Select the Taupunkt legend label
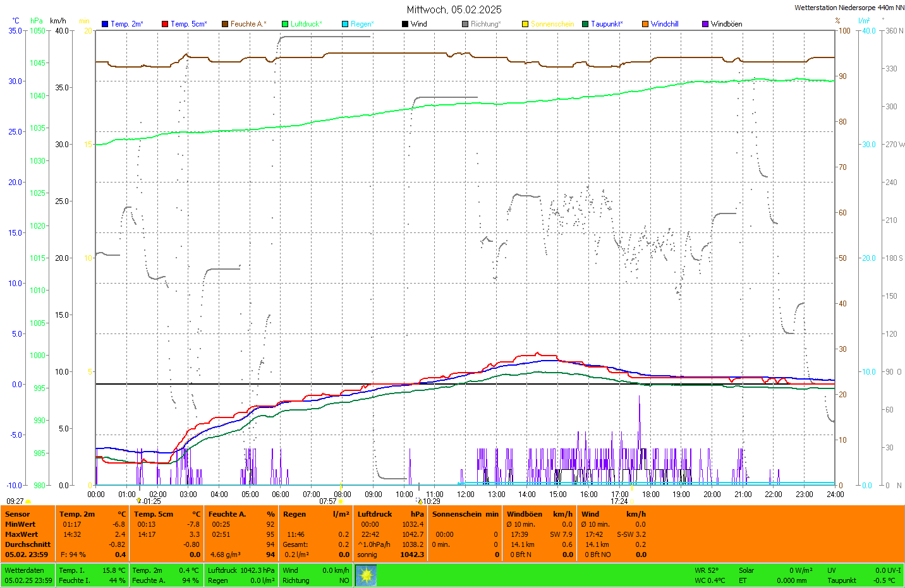This screenshot has height=588, width=905. pyautogui.click(x=606, y=24)
